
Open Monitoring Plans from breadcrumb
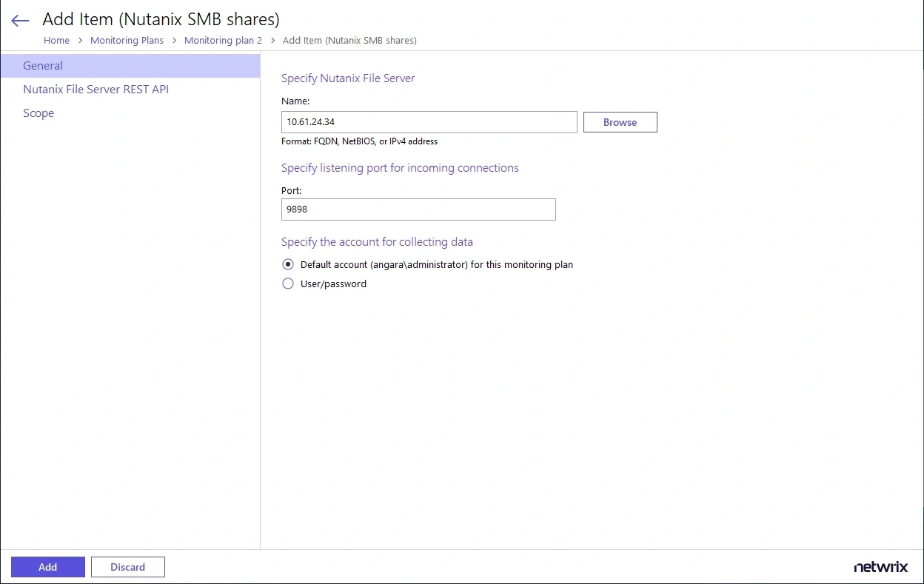[x=127, y=40]
